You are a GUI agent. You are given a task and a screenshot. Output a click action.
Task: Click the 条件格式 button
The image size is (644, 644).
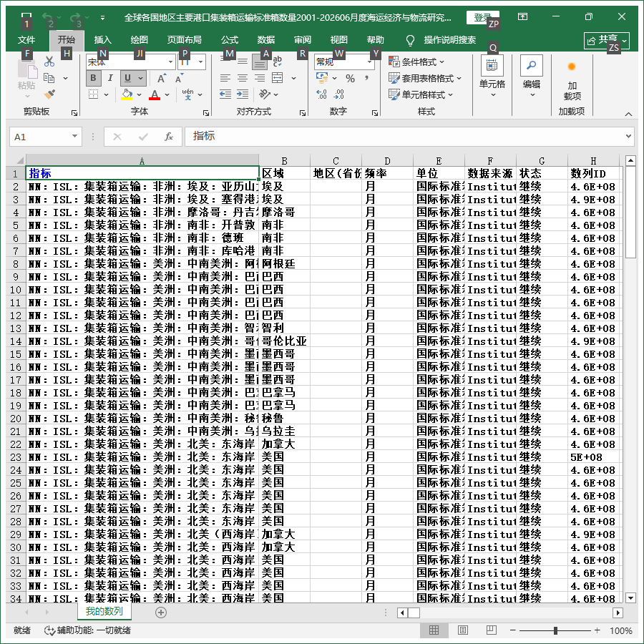(417, 62)
